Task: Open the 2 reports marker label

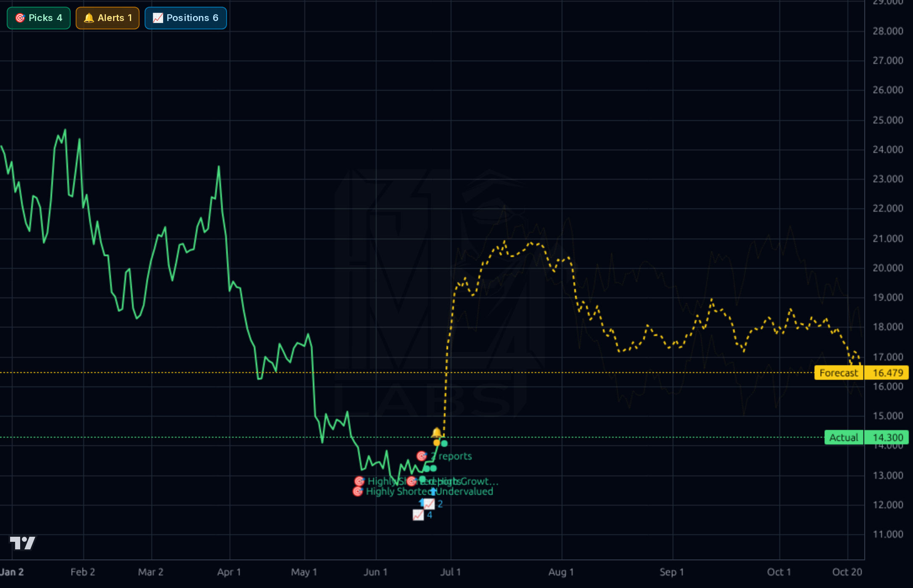Action: (x=451, y=456)
